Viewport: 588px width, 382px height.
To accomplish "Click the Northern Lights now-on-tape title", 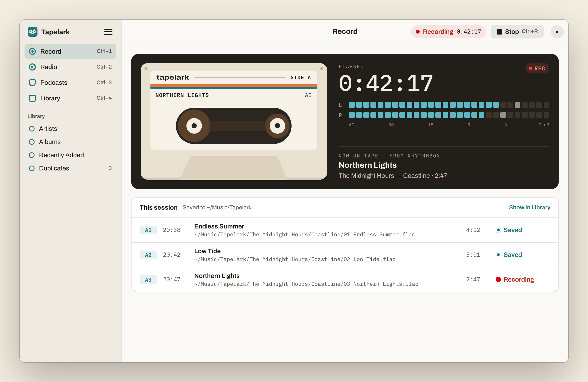I will pyautogui.click(x=367, y=165).
